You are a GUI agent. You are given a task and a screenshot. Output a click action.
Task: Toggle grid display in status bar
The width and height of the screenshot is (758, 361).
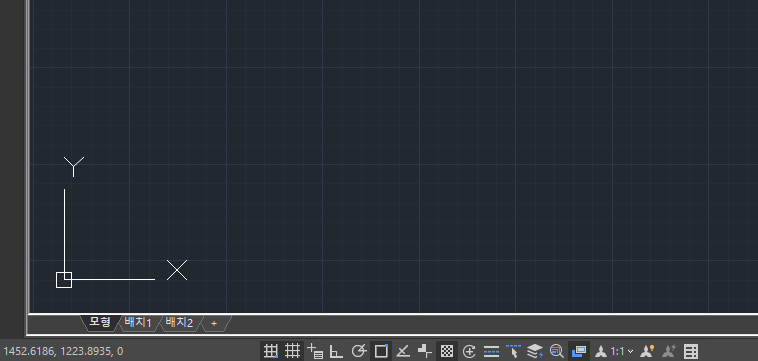click(271, 351)
